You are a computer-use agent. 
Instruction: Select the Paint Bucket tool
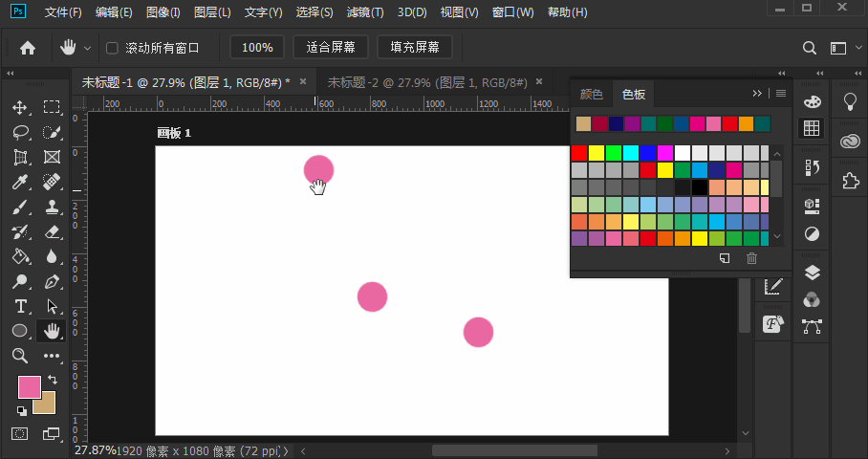[x=20, y=256]
